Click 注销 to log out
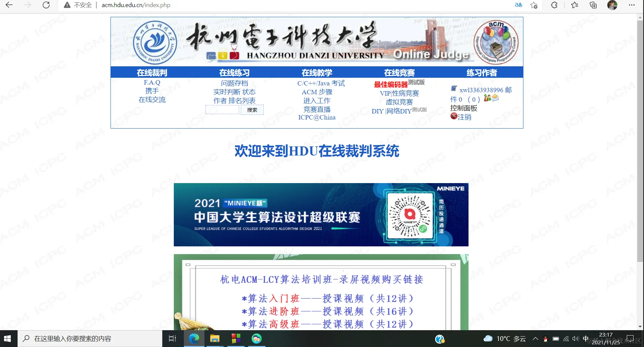Screen dimensions: 644x347 464,117
